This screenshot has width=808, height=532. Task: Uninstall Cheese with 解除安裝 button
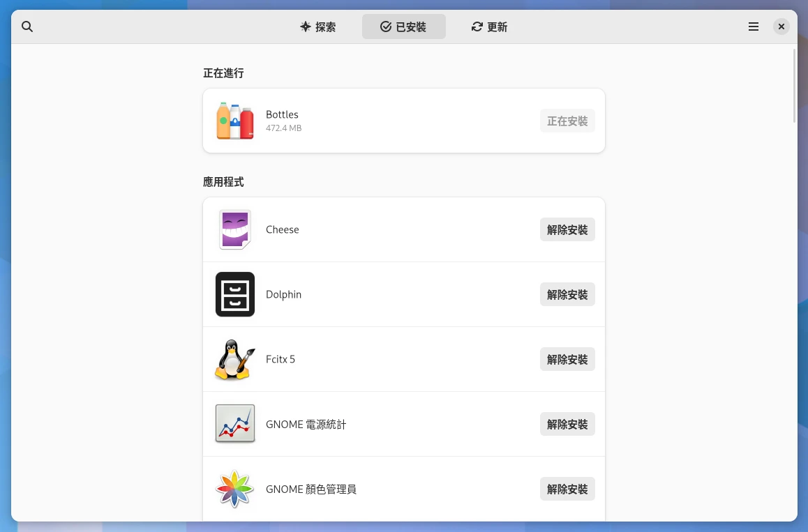tap(567, 229)
